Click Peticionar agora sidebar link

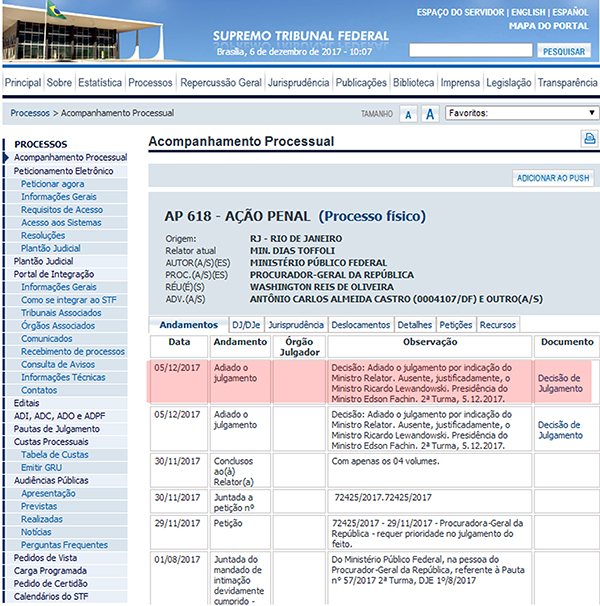click(x=53, y=184)
